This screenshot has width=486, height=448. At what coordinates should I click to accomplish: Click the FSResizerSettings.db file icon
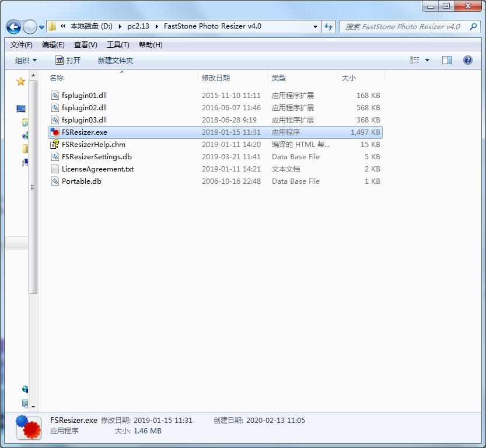55,157
